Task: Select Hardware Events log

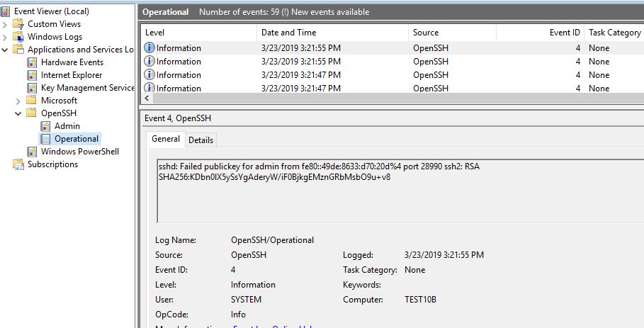Action: [x=72, y=62]
